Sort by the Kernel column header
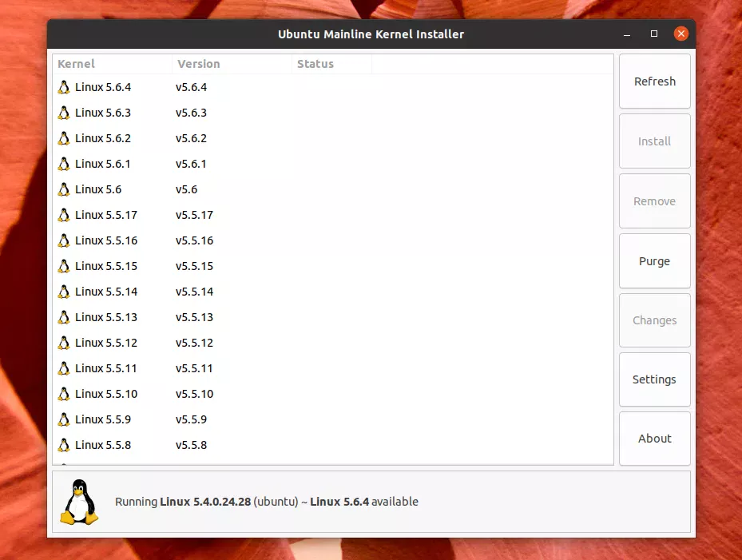 [x=113, y=64]
